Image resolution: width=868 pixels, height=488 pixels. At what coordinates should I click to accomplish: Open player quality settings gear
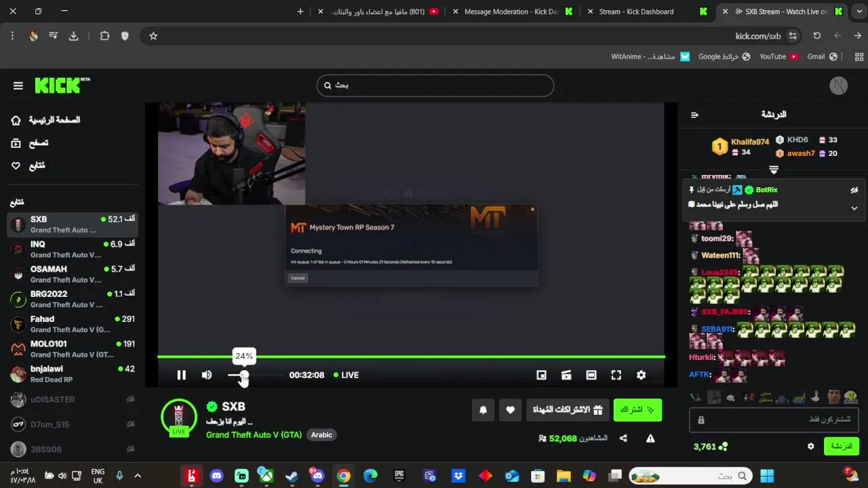point(642,375)
